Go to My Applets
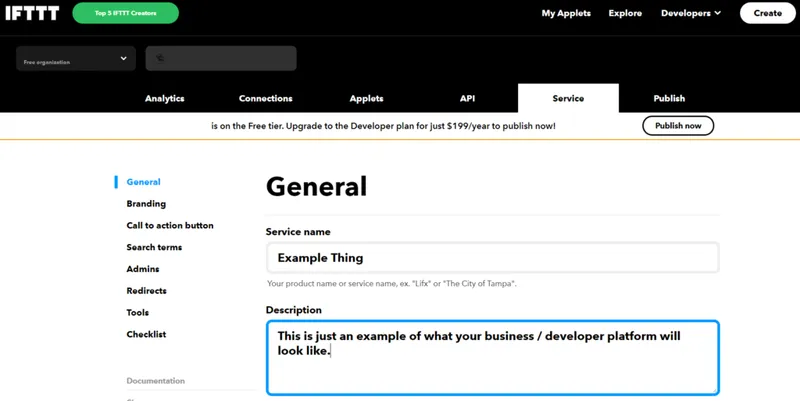The width and height of the screenshot is (800, 401). pos(566,13)
